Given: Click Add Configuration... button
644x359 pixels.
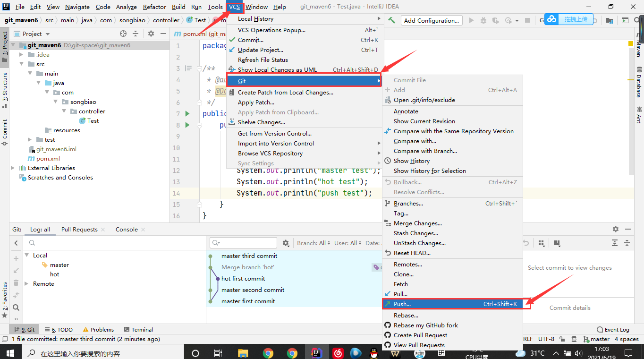Looking at the screenshot, I should [431, 20].
